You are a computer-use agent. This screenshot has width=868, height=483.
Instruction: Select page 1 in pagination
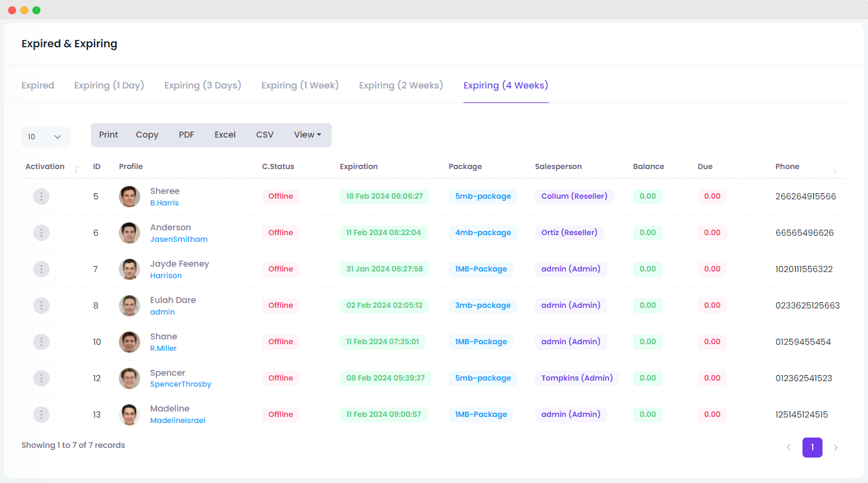[812, 448]
